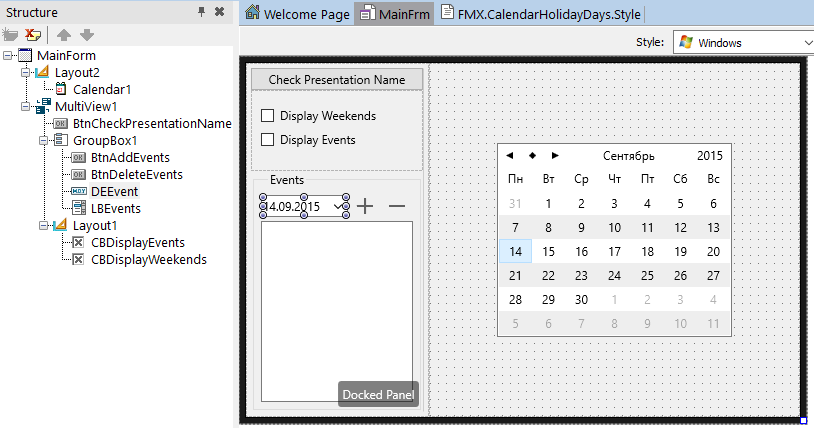Screen dimensions: 814x428
Task: Close the Structure panel
Action: pyautogui.click(x=220, y=11)
